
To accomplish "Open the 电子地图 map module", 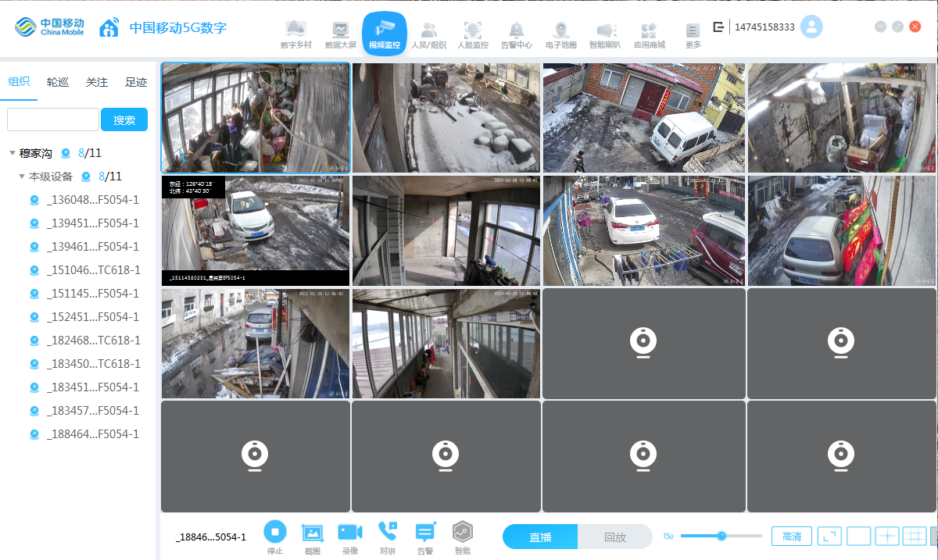I will (560, 35).
